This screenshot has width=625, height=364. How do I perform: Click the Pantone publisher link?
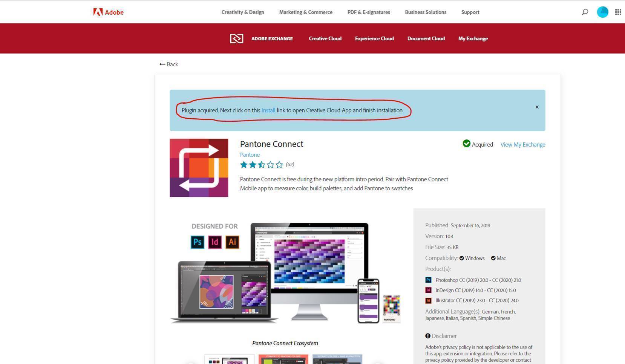[250, 154]
